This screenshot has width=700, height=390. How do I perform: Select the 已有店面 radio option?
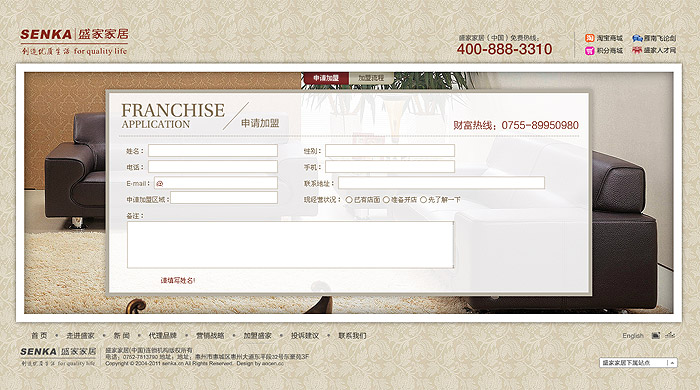pyautogui.click(x=349, y=200)
